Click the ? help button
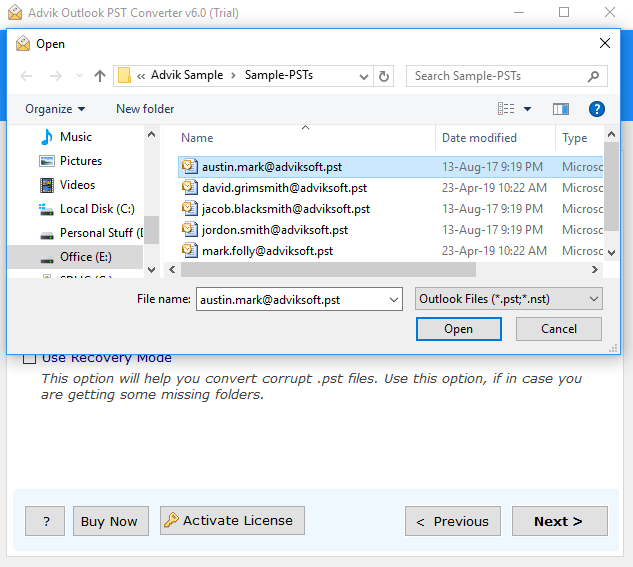The width and height of the screenshot is (633, 567). click(45, 521)
